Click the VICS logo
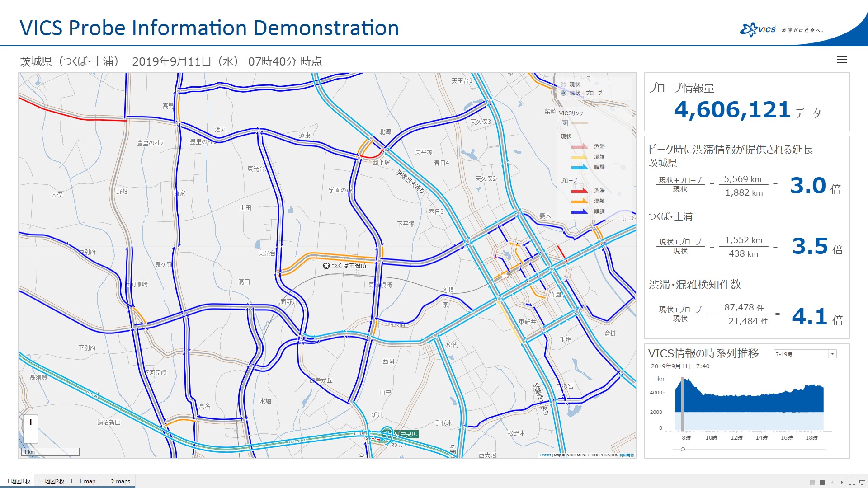This screenshot has width=868, height=488. coord(758,30)
